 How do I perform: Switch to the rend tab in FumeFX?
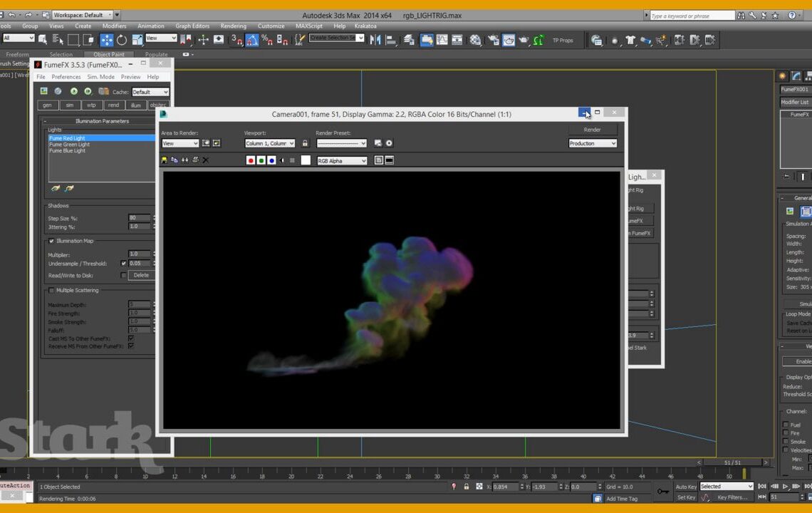coord(113,105)
